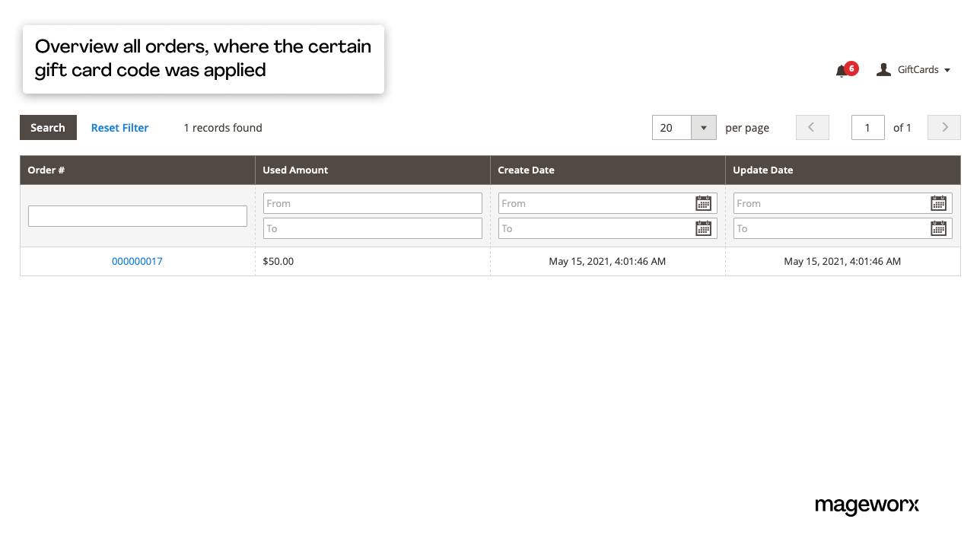
Task: Click the GiftCards user avatar icon
Action: (883, 69)
